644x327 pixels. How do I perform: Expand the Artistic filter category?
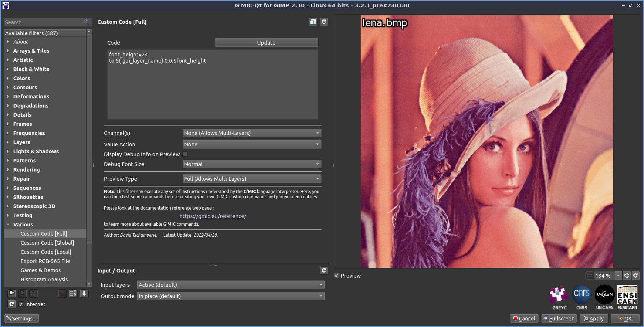(23, 60)
